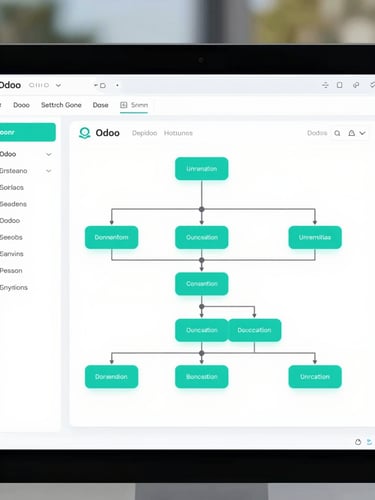Select Snytions in the sidebar
Image resolution: width=375 pixels, height=500 pixels.
pyautogui.click(x=14, y=287)
